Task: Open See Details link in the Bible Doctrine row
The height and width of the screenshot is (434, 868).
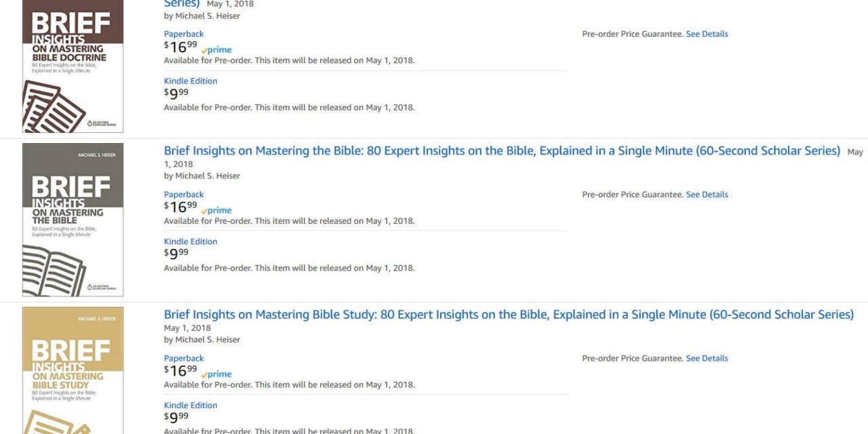Action: [x=707, y=34]
